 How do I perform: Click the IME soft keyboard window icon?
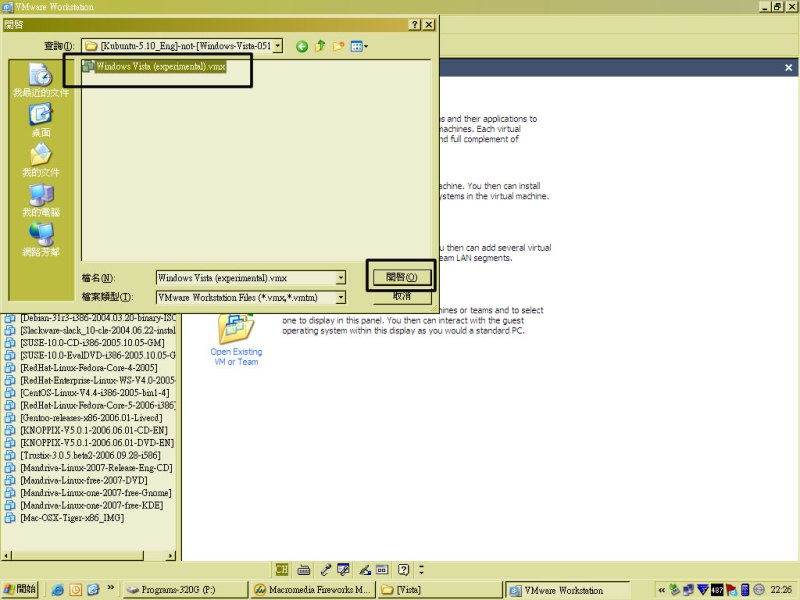click(382, 569)
